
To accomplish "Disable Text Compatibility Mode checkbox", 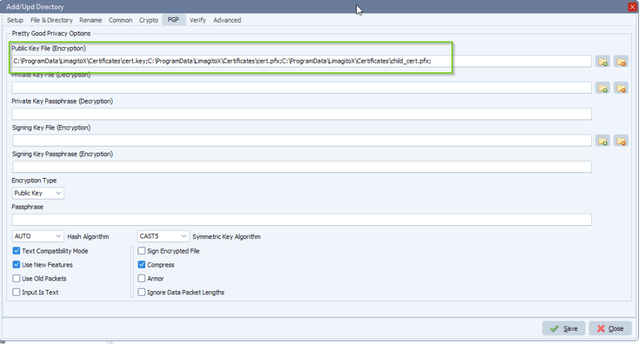I will (x=16, y=251).
